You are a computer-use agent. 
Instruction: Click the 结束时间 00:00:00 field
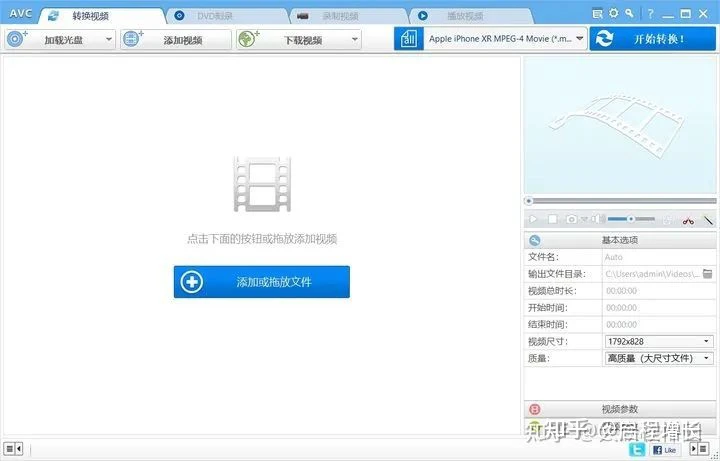pos(658,325)
